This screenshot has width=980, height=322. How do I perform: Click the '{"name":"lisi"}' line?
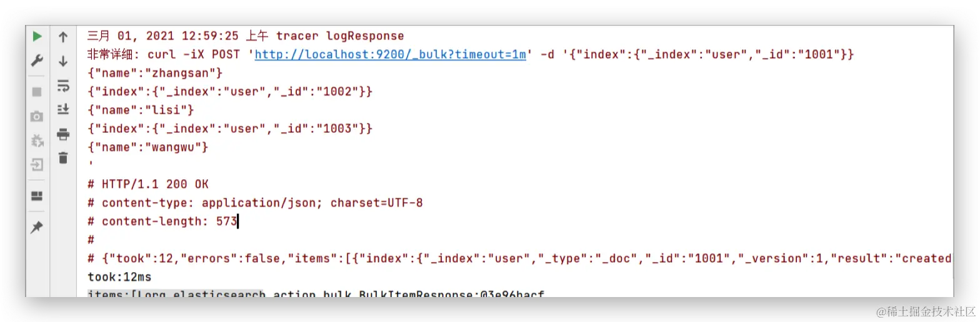[141, 110]
